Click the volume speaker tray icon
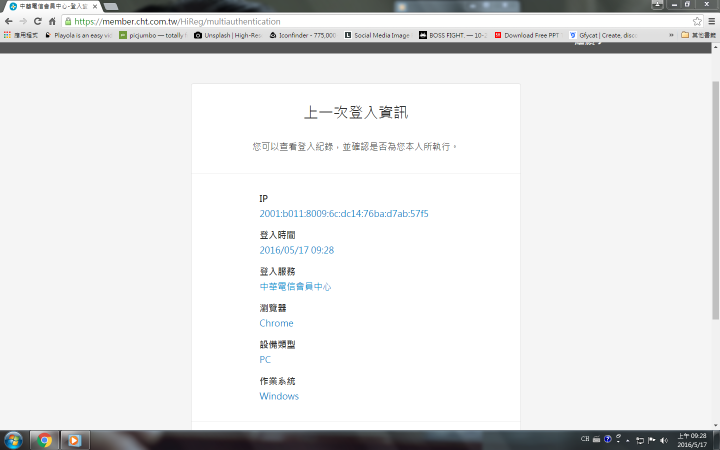The height and width of the screenshot is (450, 720). (663, 440)
